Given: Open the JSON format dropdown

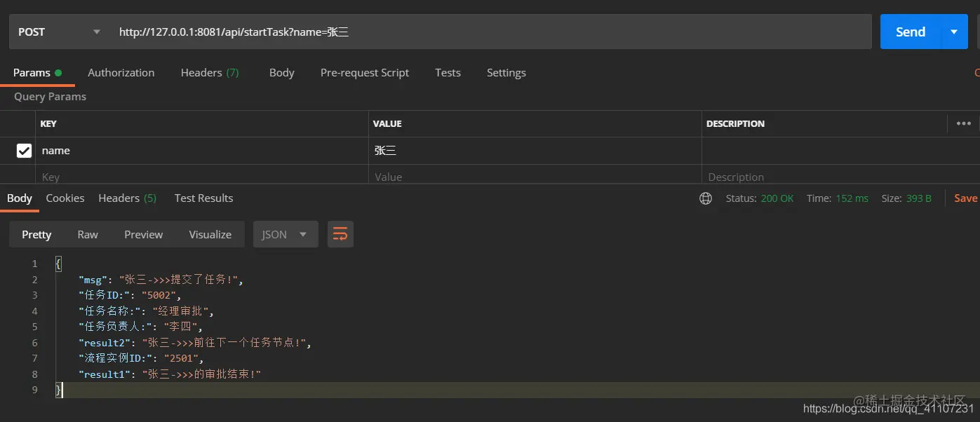Looking at the screenshot, I should (286, 234).
